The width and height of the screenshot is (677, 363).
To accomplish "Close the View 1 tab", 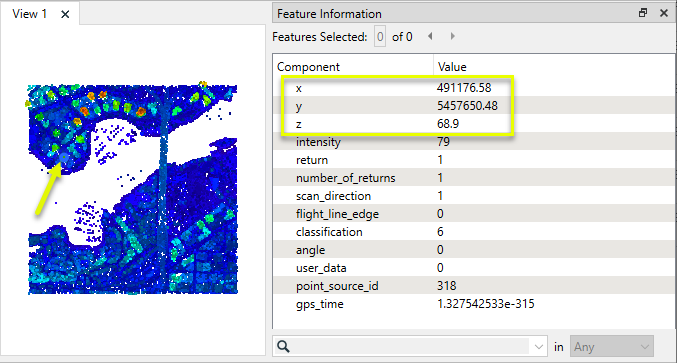I will click(65, 14).
